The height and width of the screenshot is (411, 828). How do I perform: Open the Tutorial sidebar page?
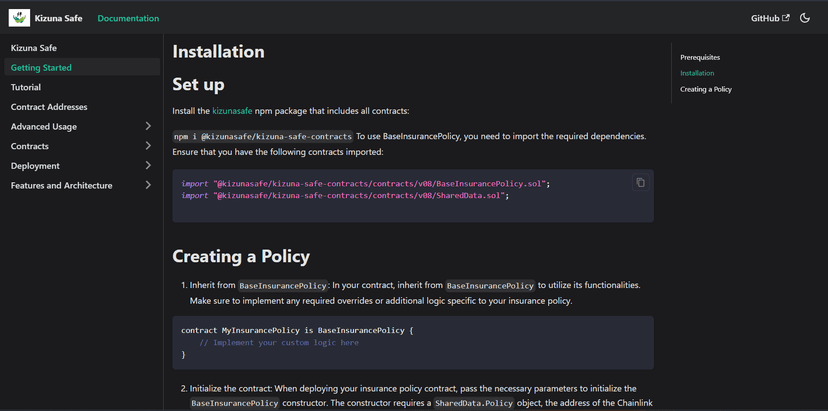82,87
